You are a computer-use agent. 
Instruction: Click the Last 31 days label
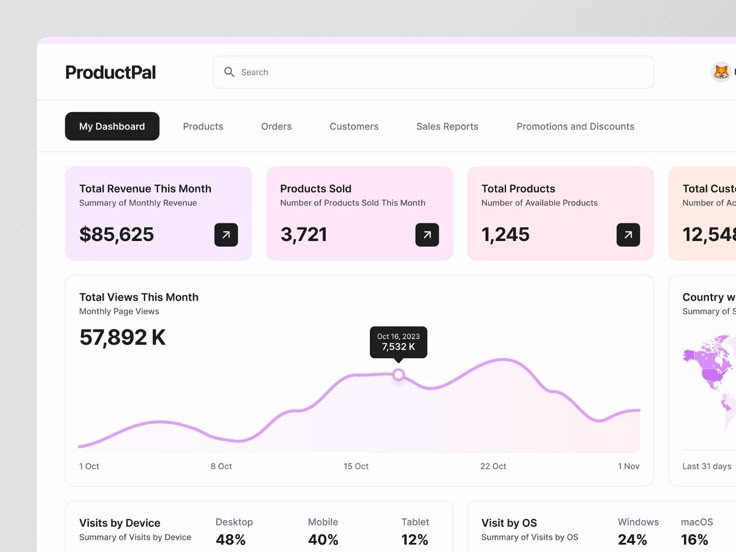click(707, 466)
